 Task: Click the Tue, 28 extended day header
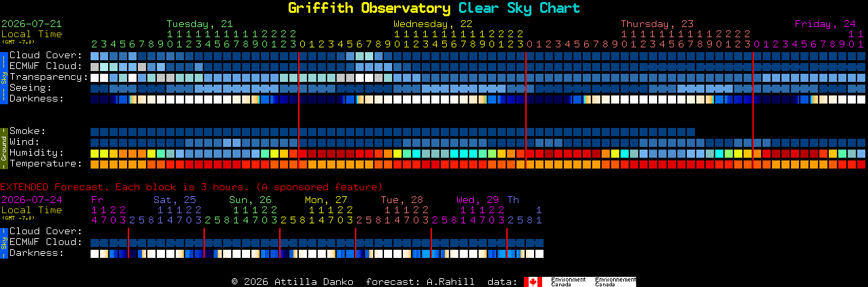402,200
